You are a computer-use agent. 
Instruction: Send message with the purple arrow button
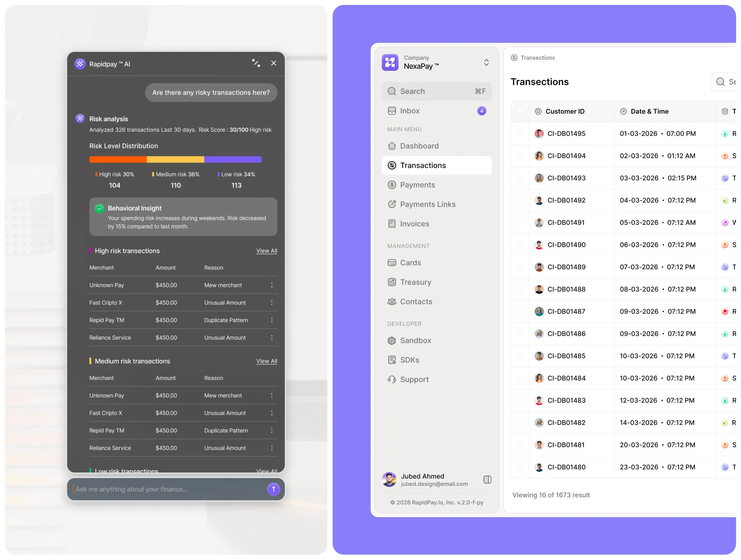[273, 489]
